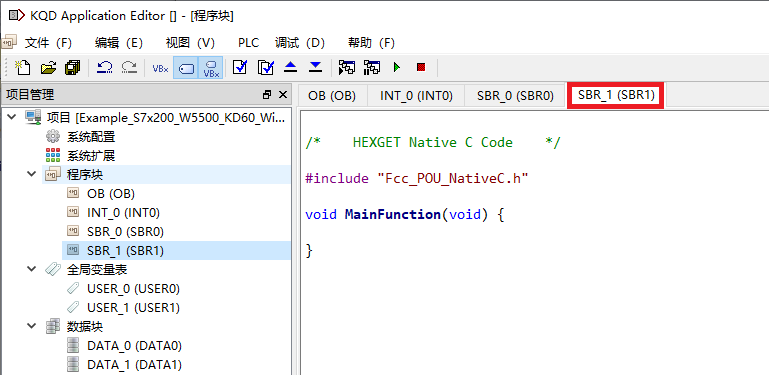This screenshot has width=769, height=375.
Task: Compile all blocks with double-page checkmark
Action: tap(265, 67)
